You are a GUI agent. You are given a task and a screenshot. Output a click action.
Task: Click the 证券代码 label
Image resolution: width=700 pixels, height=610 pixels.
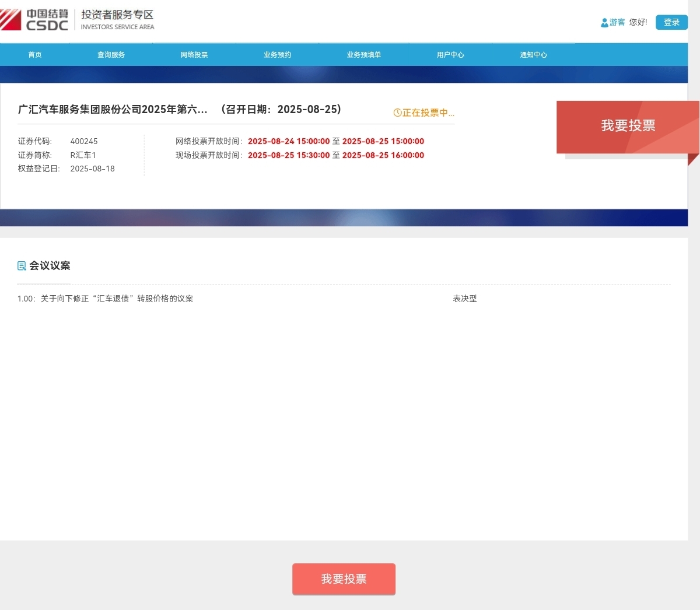(x=35, y=141)
